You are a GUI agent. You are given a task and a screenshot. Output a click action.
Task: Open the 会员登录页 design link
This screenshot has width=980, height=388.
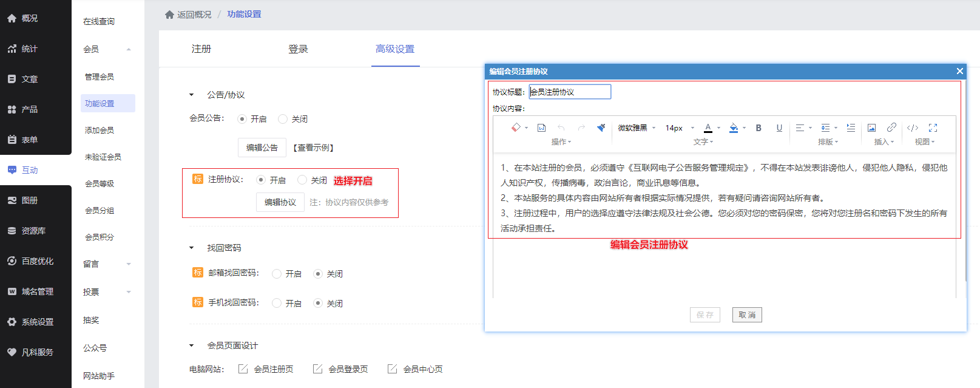click(348, 369)
